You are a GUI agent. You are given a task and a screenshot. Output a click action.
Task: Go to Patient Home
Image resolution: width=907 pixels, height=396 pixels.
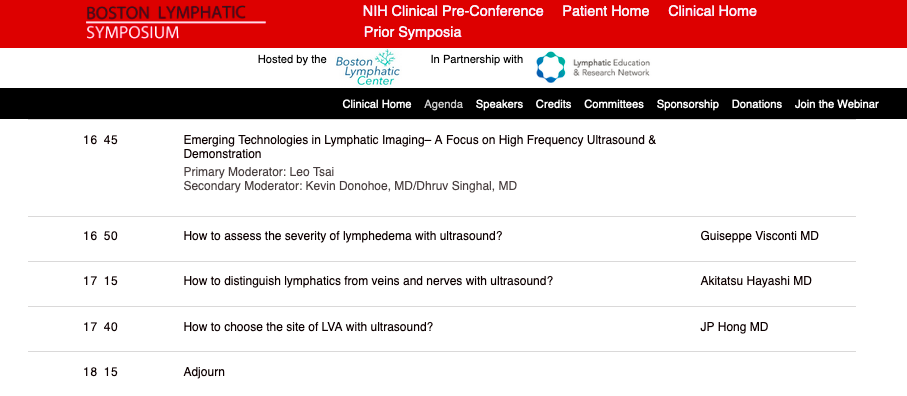(606, 11)
